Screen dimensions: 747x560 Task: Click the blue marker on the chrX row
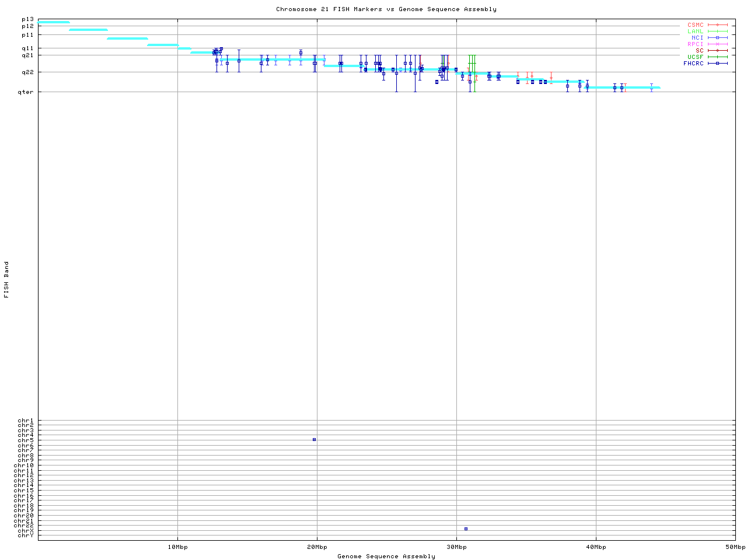(x=466, y=529)
